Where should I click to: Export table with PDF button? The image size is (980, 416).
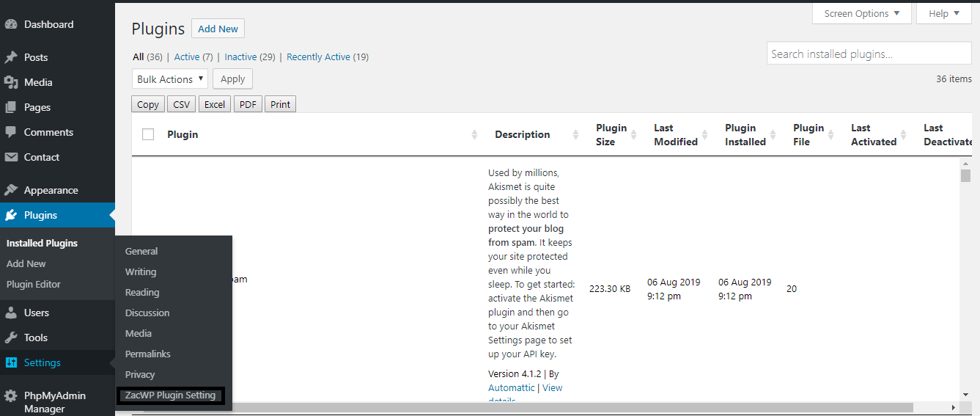point(248,104)
